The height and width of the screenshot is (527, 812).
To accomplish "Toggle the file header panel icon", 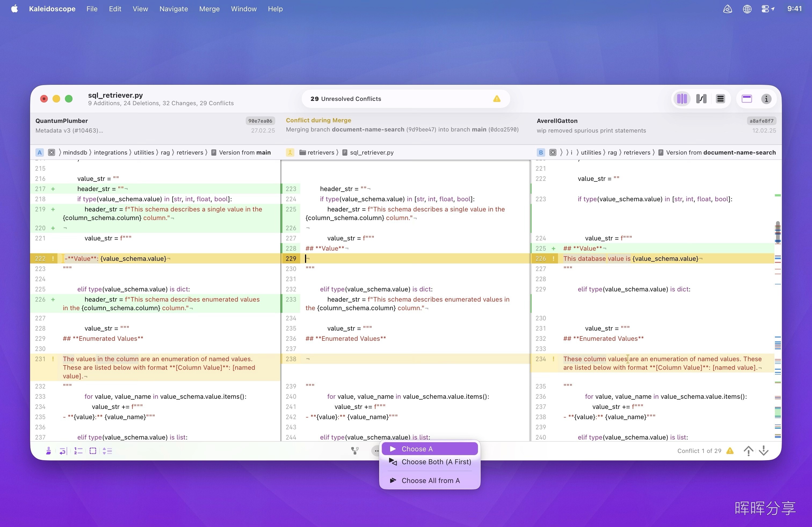I will [x=746, y=99].
